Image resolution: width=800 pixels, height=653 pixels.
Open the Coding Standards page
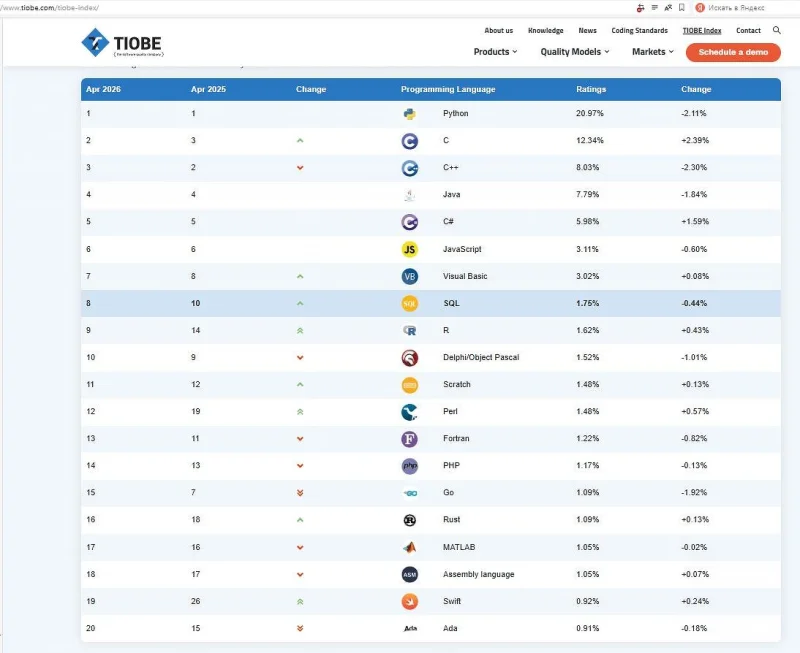(x=639, y=31)
